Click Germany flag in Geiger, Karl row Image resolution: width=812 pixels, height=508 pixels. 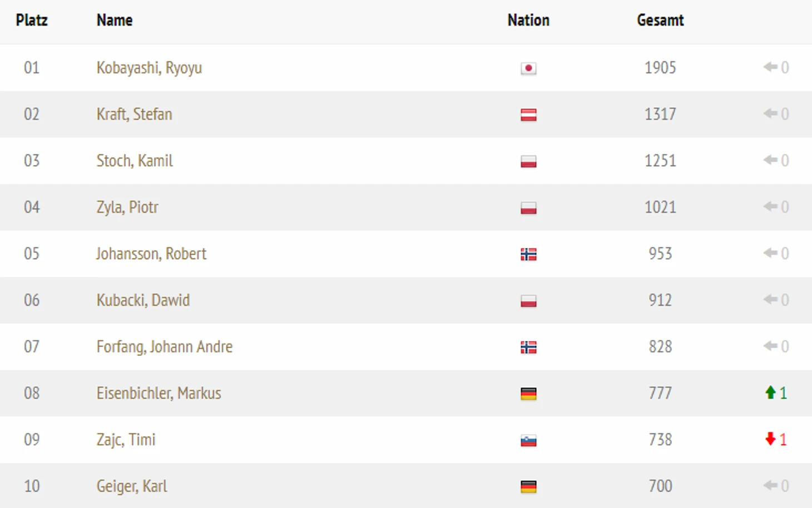(528, 487)
